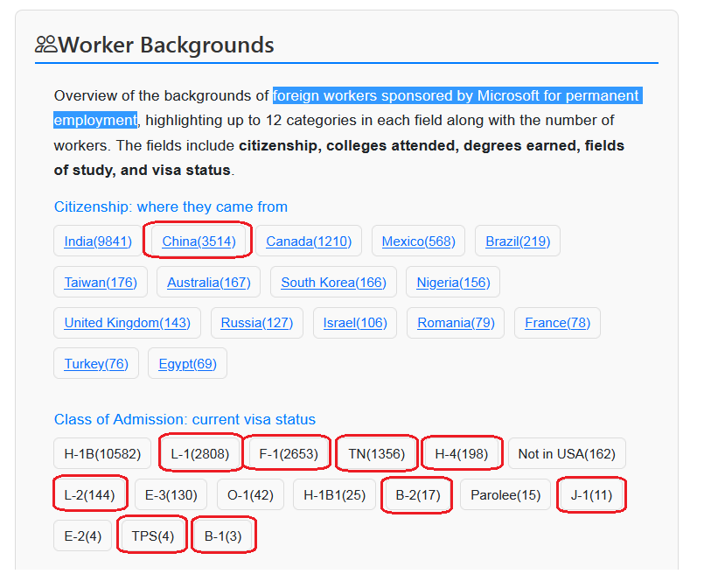Select the Not in USA(162) tag
The image size is (704, 588).
pyautogui.click(x=567, y=454)
